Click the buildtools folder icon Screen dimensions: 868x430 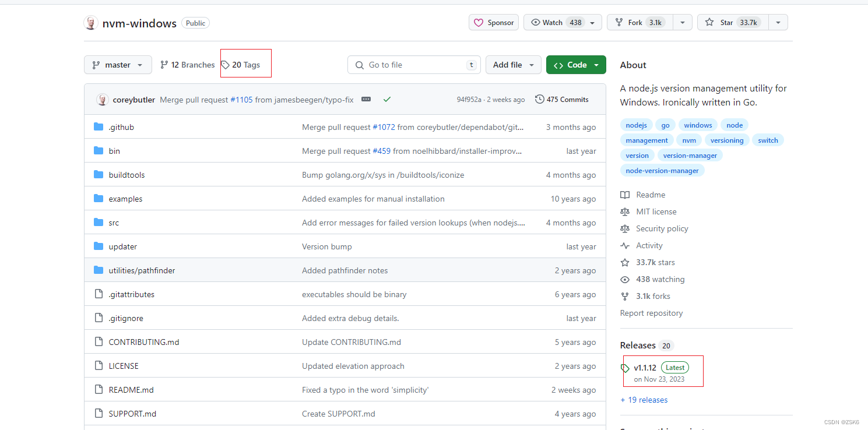coord(99,175)
